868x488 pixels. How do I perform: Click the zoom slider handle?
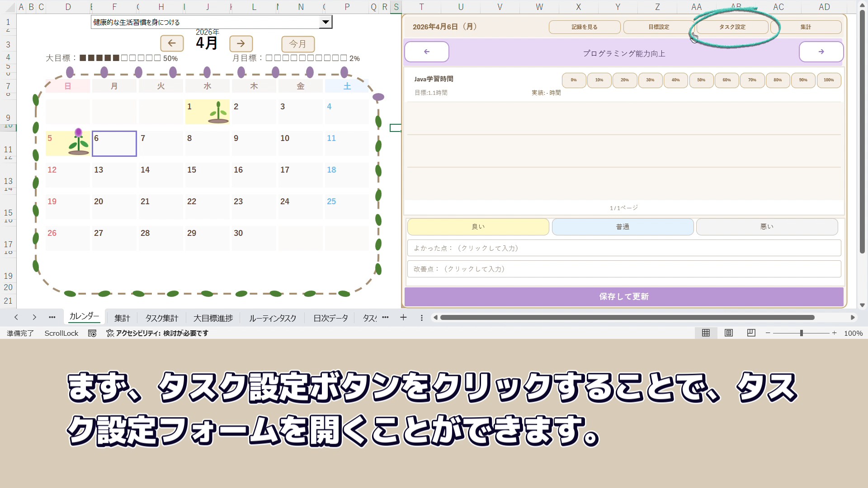[801, 333]
